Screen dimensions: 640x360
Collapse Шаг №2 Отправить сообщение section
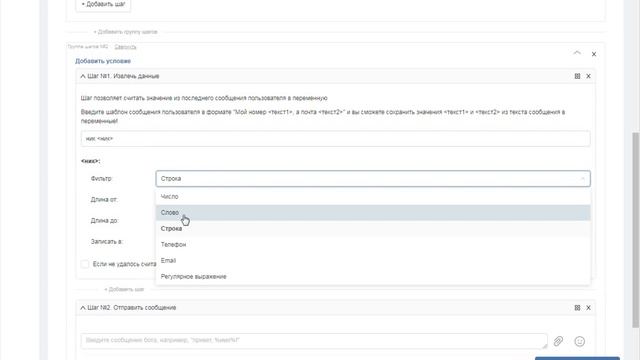tap(83, 308)
